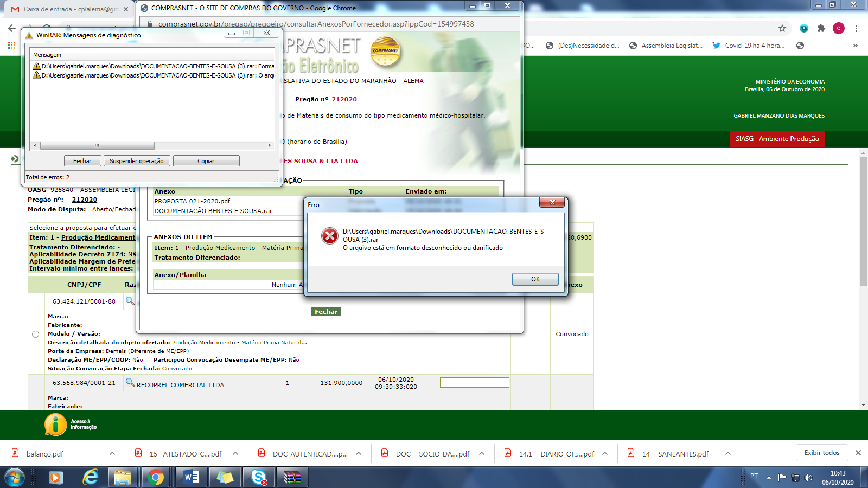Close the downloads bar
868x488 pixels.
tap(858, 453)
